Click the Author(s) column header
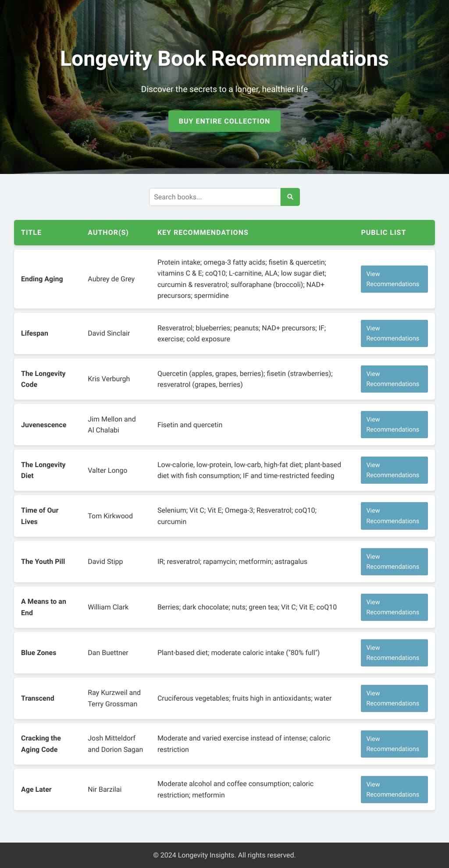The width and height of the screenshot is (449, 868). point(108,232)
